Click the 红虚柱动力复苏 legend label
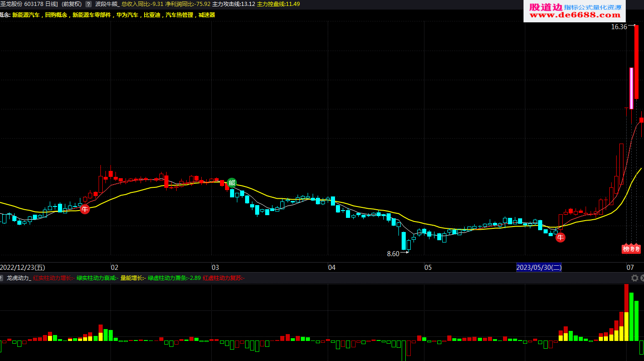 coord(224,278)
